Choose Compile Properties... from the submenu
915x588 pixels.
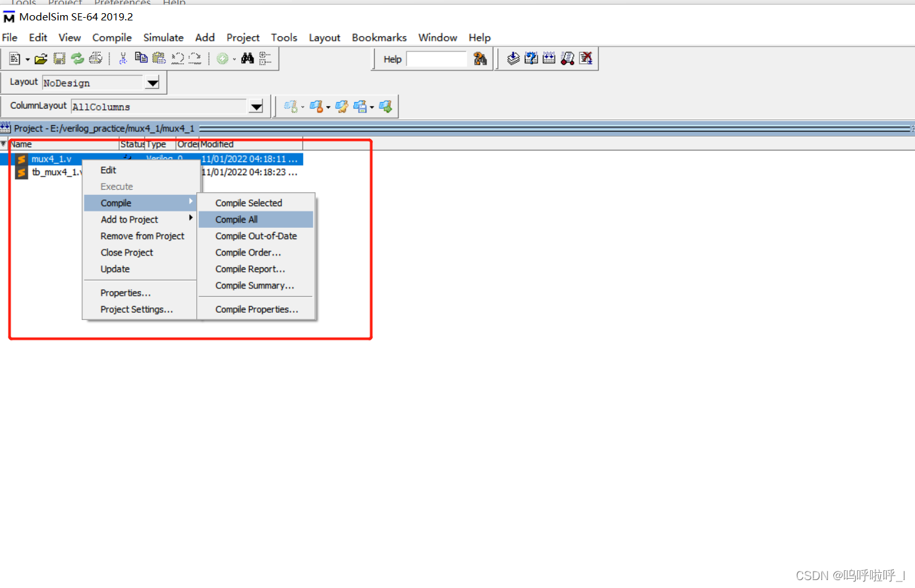pos(256,309)
